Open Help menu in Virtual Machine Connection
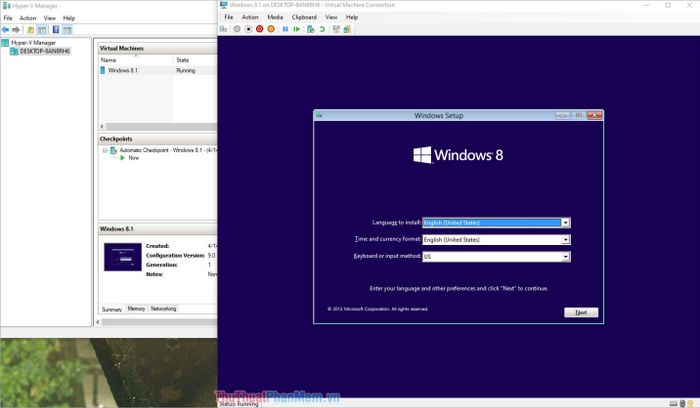 coord(352,17)
